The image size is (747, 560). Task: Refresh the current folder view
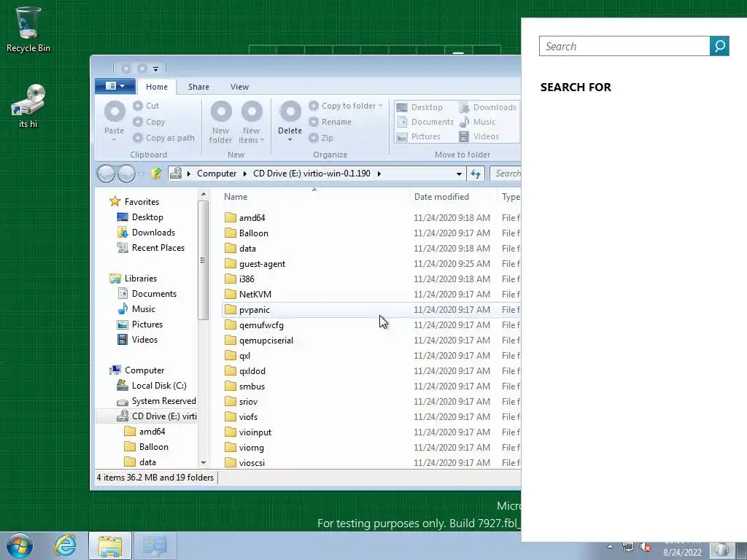[476, 174]
